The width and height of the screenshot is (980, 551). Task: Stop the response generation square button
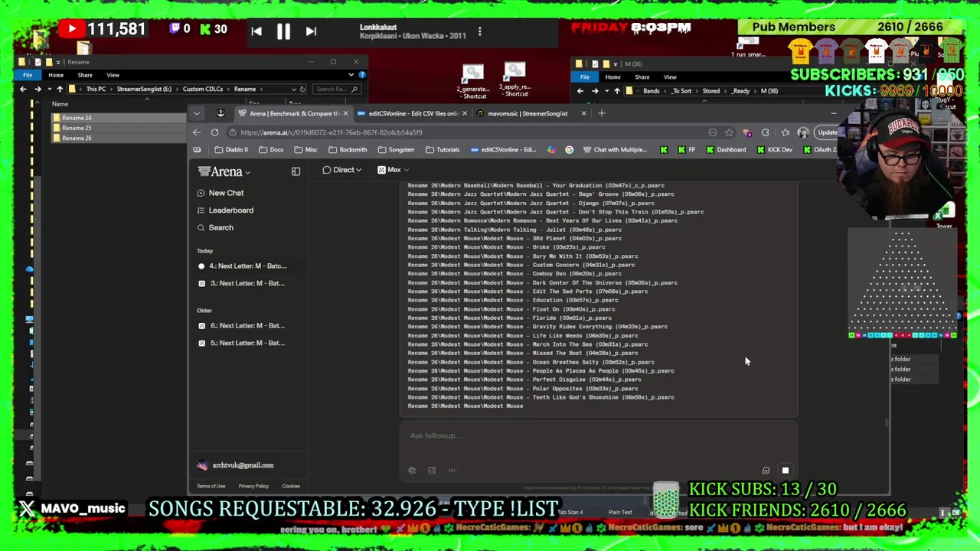click(x=785, y=471)
